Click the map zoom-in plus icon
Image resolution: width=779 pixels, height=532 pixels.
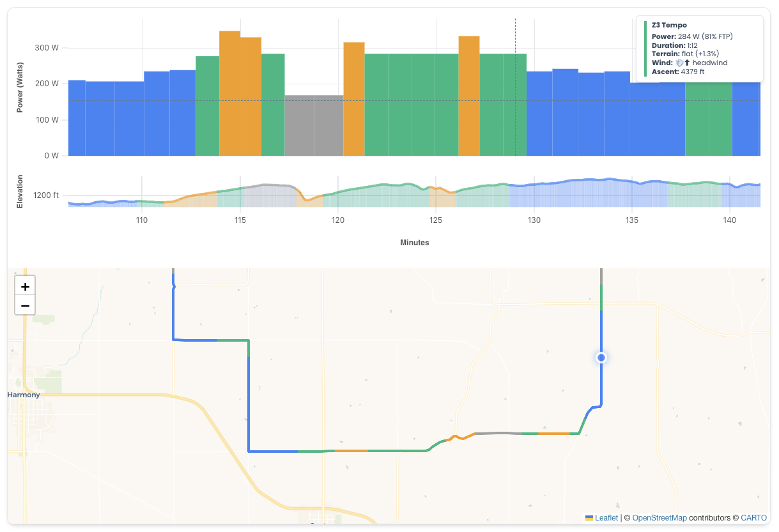pyautogui.click(x=24, y=286)
